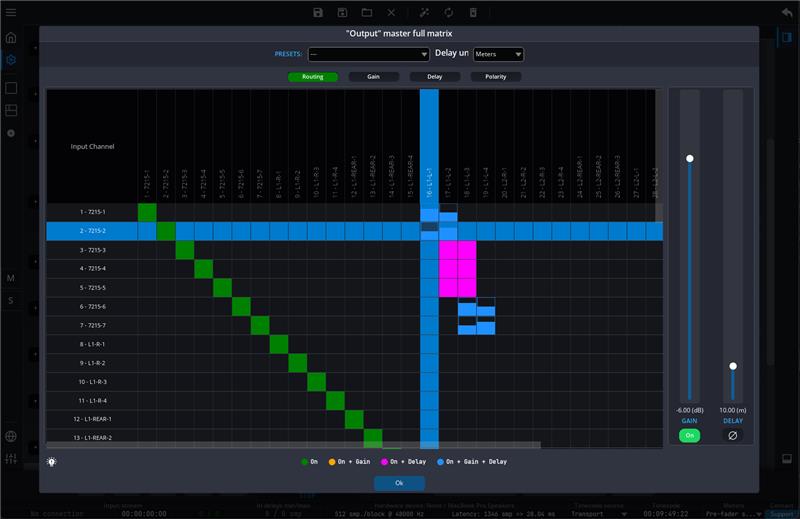
Task: Click the open folder icon in toolbar
Action: 367,13
